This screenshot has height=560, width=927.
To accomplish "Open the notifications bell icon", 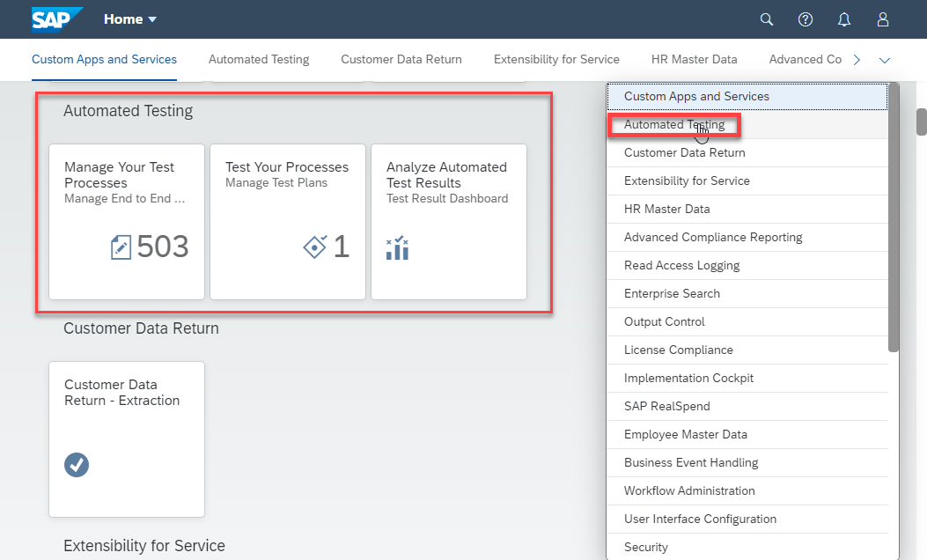I will pos(844,19).
